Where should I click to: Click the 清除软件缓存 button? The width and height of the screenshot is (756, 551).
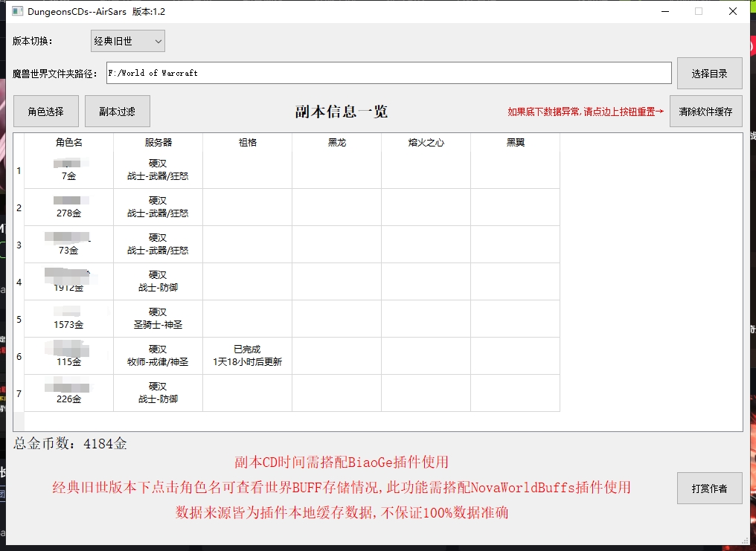tap(705, 110)
